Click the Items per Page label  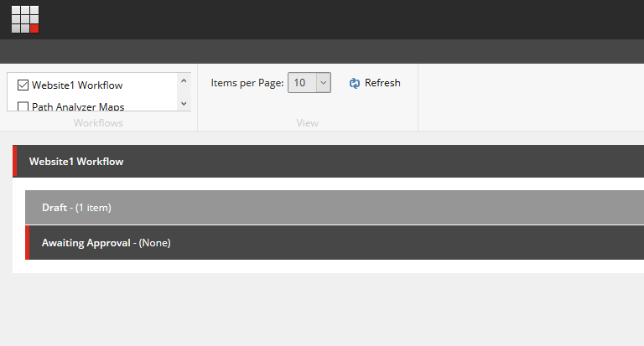tap(247, 83)
